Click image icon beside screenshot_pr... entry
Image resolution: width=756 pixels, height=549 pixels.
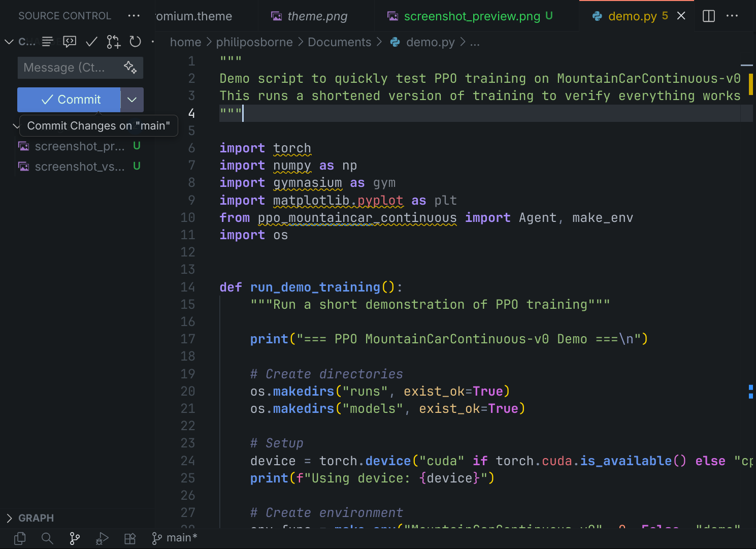(x=24, y=146)
